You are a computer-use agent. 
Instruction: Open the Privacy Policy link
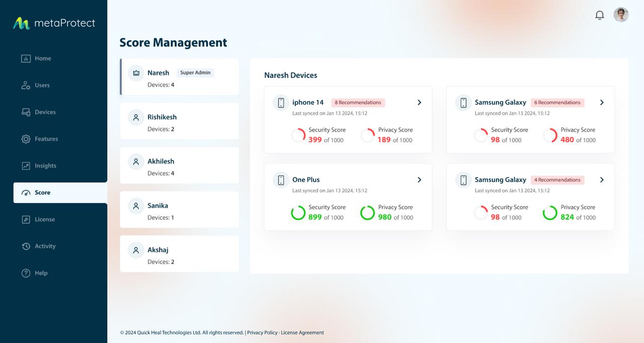tap(262, 332)
